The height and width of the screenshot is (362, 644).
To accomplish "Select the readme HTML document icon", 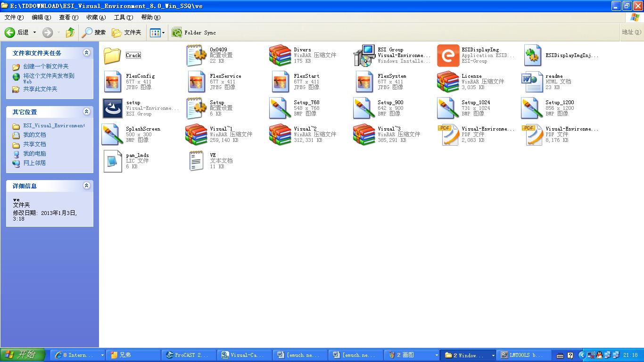I will (x=532, y=82).
